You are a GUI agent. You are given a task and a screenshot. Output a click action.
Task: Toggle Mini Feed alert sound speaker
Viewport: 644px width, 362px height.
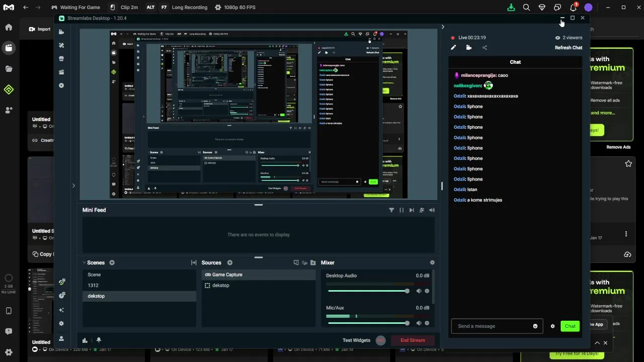432,210
